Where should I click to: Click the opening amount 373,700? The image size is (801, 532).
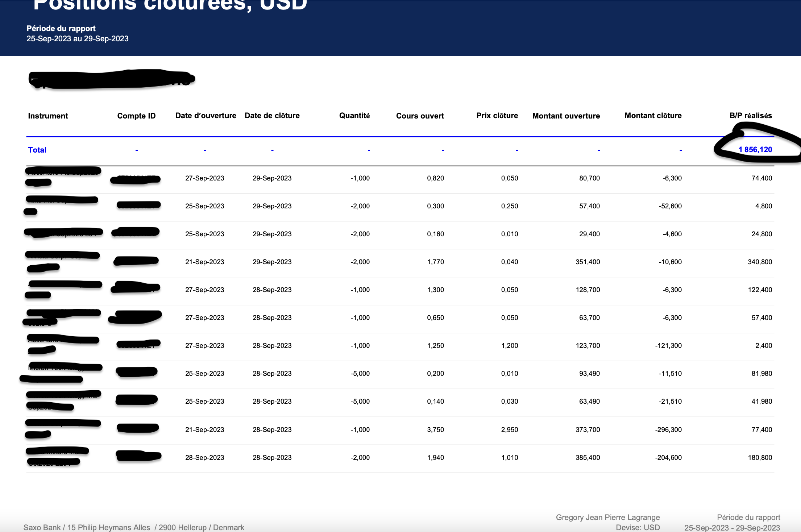[x=588, y=429]
